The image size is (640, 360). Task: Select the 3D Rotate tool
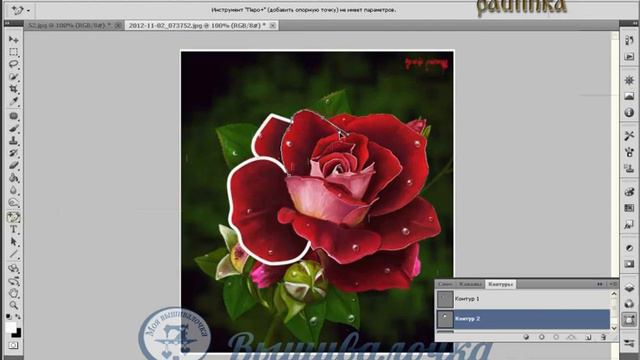[13, 269]
